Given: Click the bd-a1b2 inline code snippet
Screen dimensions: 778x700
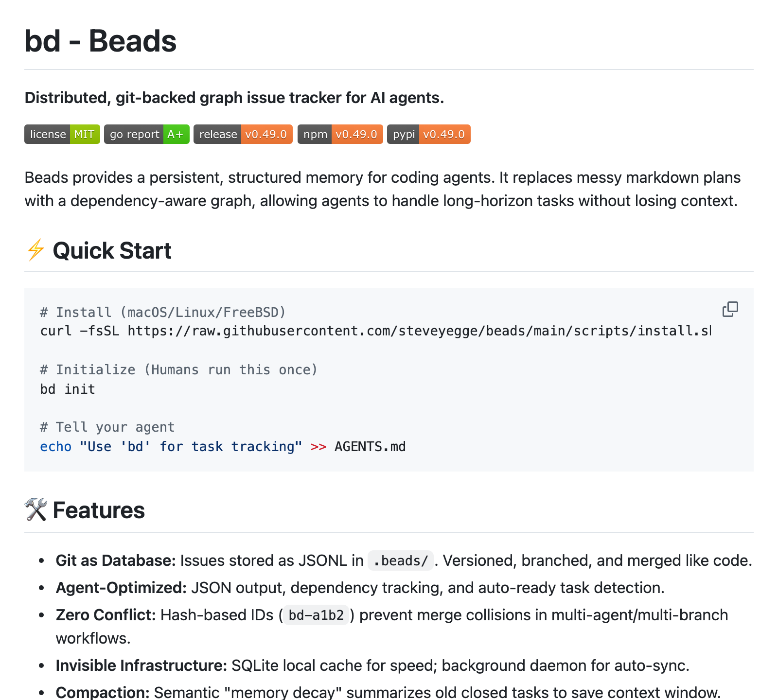Looking at the screenshot, I should pos(316,615).
